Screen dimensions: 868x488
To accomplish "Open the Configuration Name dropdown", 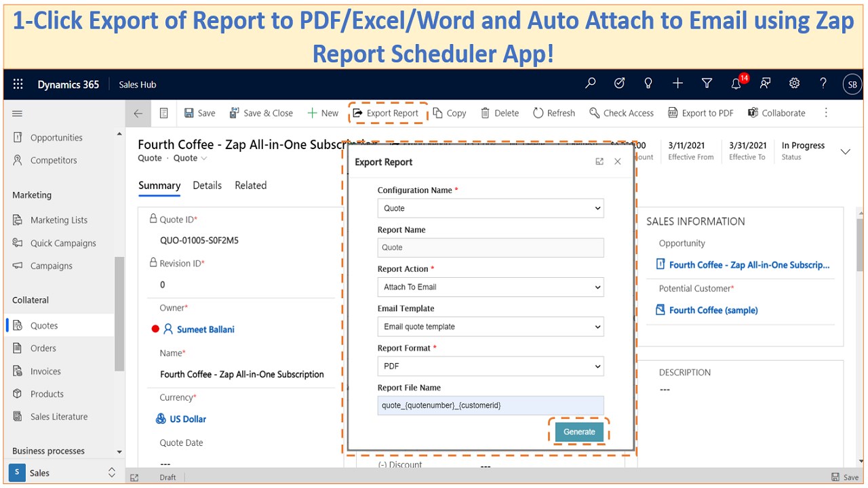I will (x=490, y=208).
